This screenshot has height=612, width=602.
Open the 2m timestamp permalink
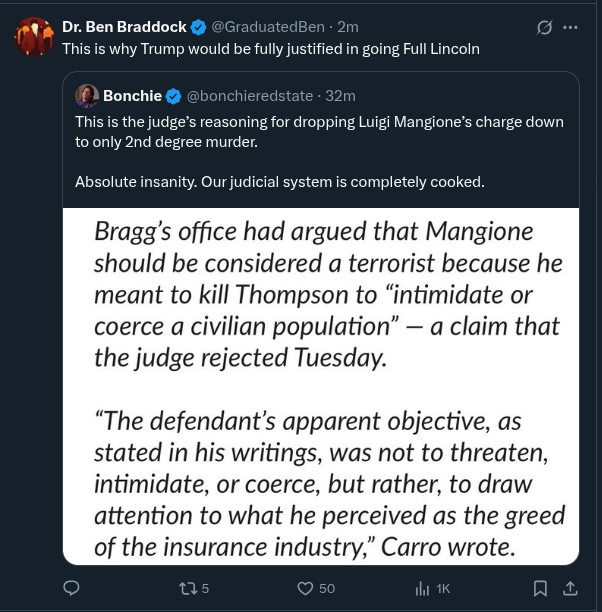point(347,27)
